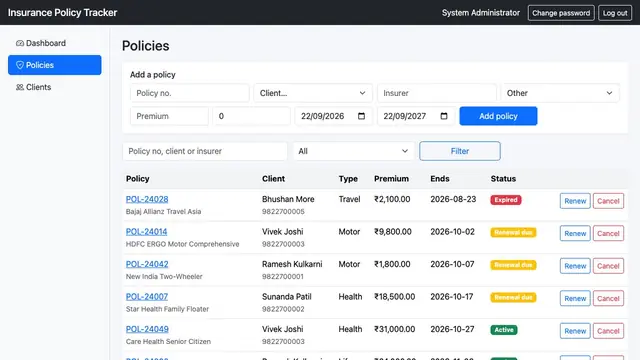Open the Clients sidebar item
This screenshot has width=640, height=360.
click(54, 87)
